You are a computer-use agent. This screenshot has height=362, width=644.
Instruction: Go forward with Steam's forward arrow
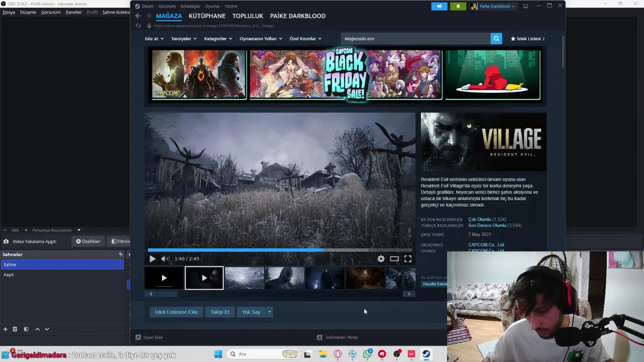(x=148, y=16)
